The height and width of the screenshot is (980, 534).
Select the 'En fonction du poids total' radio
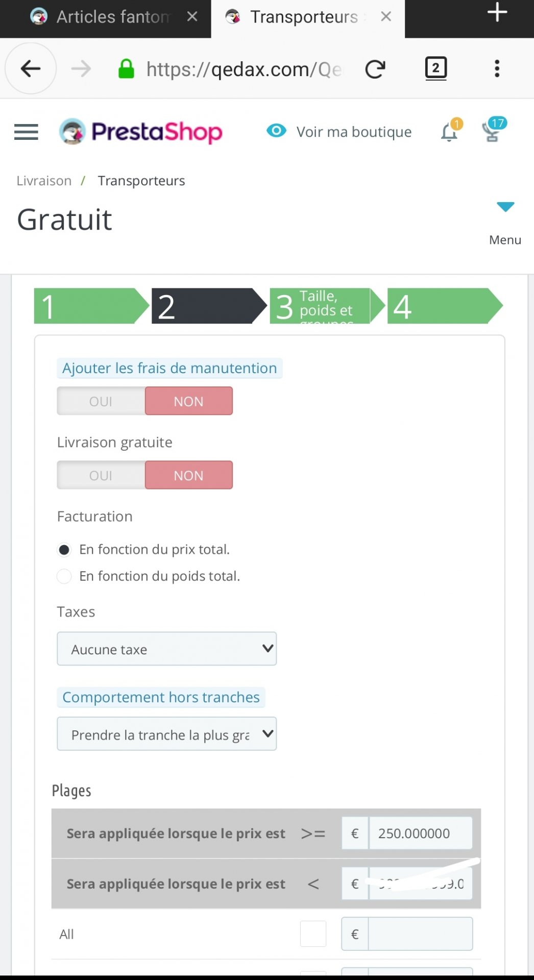pos(64,576)
